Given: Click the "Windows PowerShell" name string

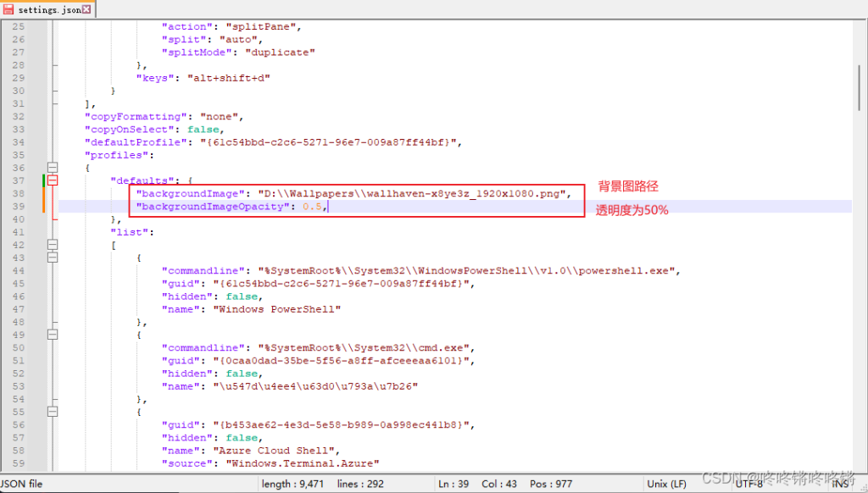Looking at the screenshot, I should (279, 309).
